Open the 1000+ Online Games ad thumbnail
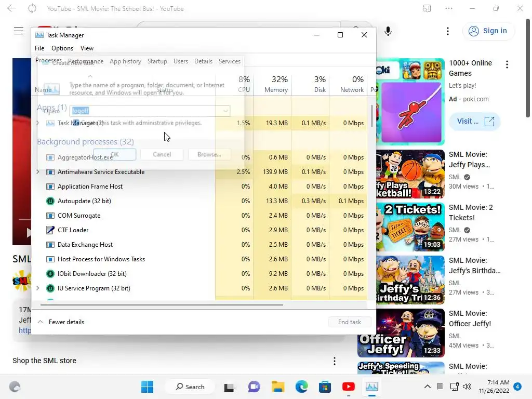The width and height of the screenshot is (532, 399). click(x=410, y=101)
